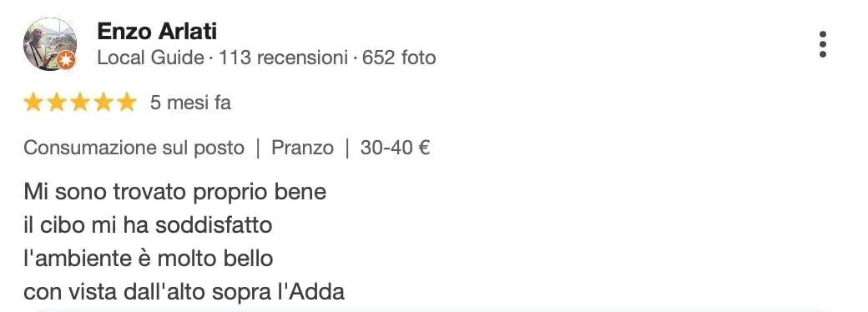Click the fifth rating star

(x=127, y=103)
